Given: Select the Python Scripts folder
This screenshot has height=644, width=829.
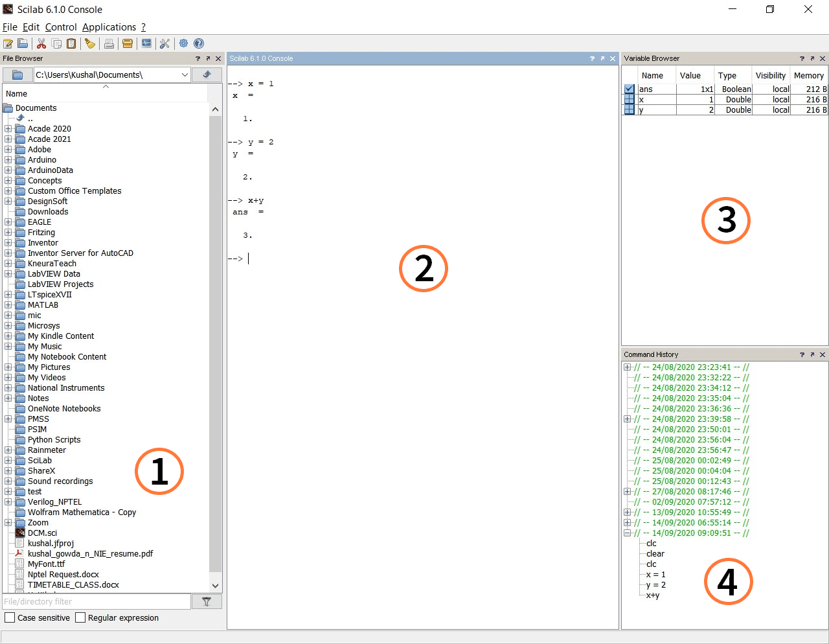Looking at the screenshot, I should point(54,440).
